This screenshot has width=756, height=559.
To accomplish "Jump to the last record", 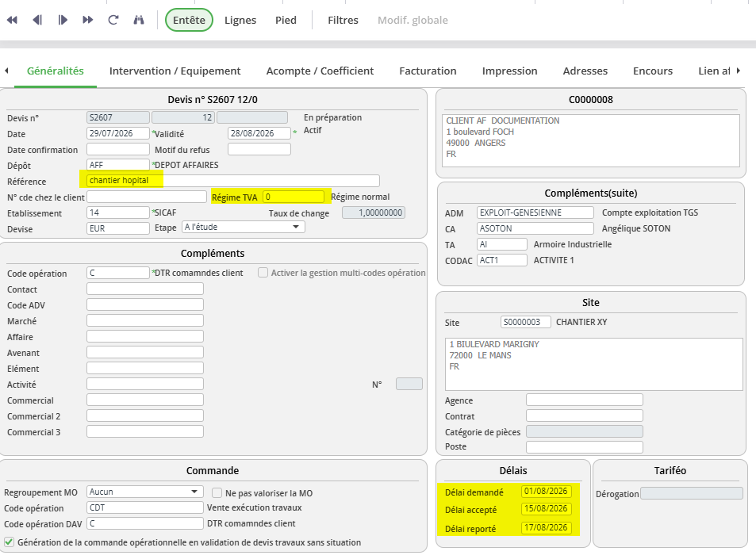I will pos(88,21).
